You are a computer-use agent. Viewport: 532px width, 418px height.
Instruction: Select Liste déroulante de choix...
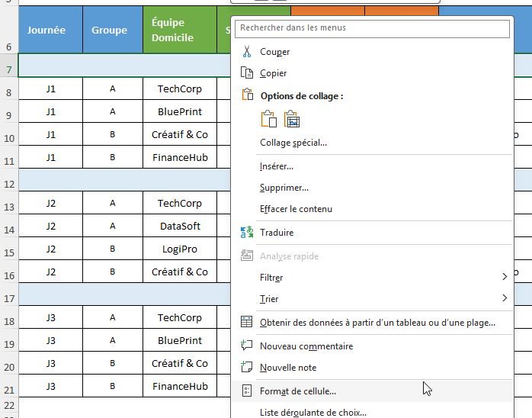click(372, 412)
